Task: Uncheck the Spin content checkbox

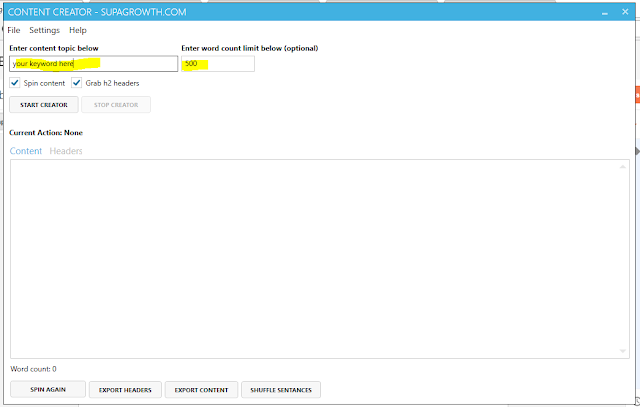Action: tap(15, 83)
